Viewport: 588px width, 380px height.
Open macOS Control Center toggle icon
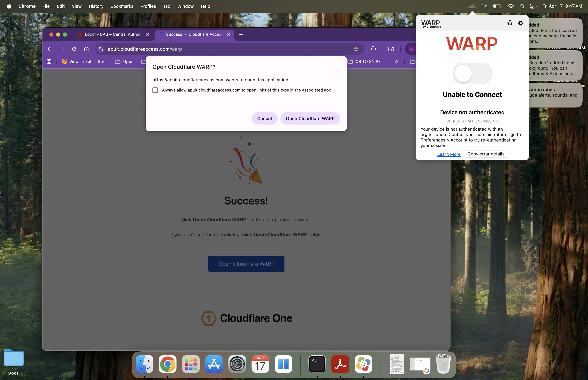pos(532,6)
